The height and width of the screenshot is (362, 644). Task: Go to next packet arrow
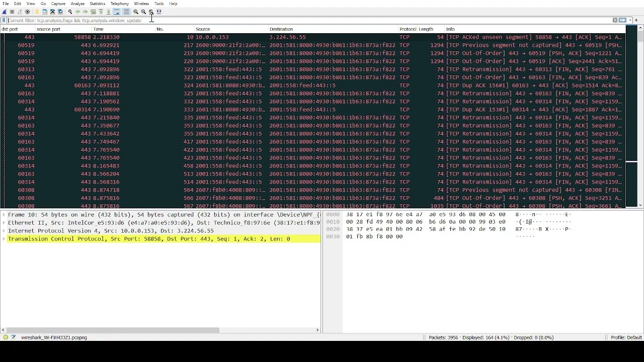click(x=85, y=12)
